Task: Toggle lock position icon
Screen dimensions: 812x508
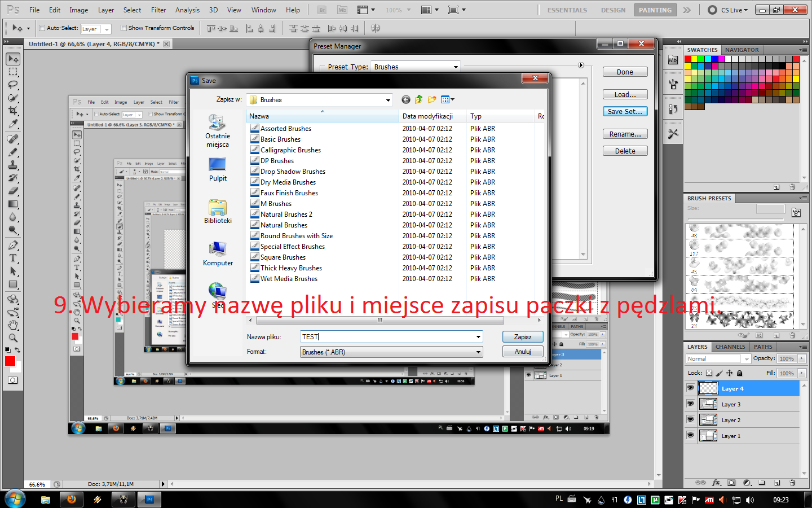Action: click(x=730, y=373)
